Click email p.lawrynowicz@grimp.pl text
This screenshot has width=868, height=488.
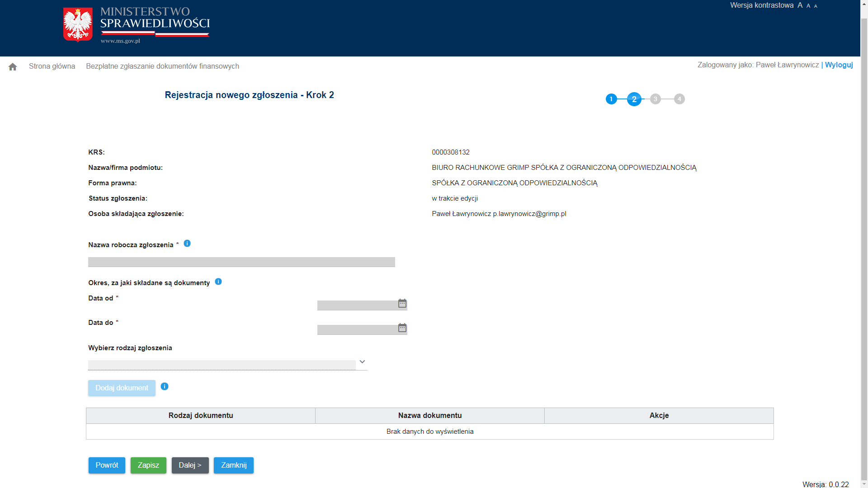pyautogui.click(x=529, y=214)
